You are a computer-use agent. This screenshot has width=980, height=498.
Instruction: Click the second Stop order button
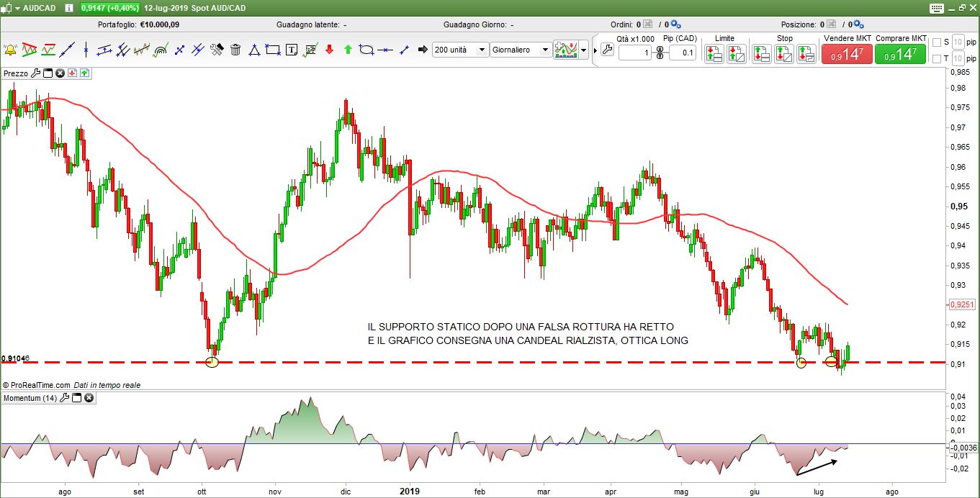[x=784, y=54]
